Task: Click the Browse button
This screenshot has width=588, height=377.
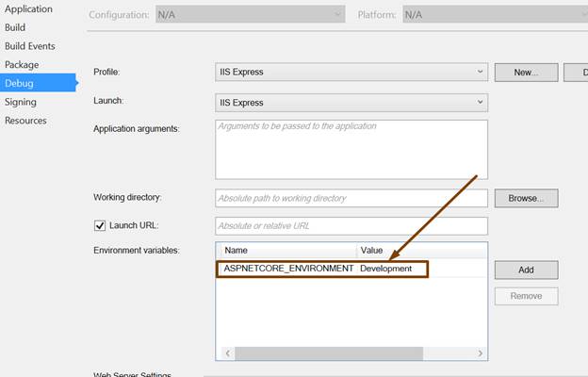Action: [x=526, y=199]
